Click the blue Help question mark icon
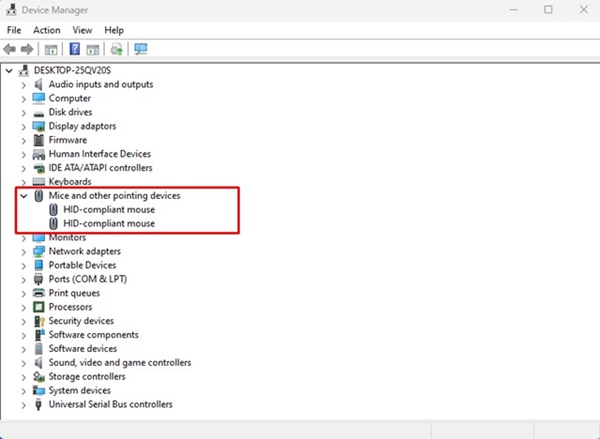This screenshot has height=439, width=600. pos(75,49)
